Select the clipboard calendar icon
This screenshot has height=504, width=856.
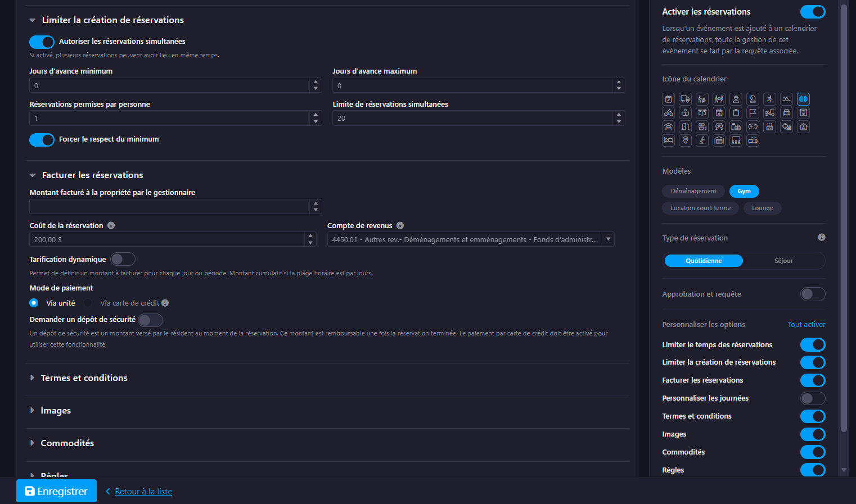coord(736,113)
